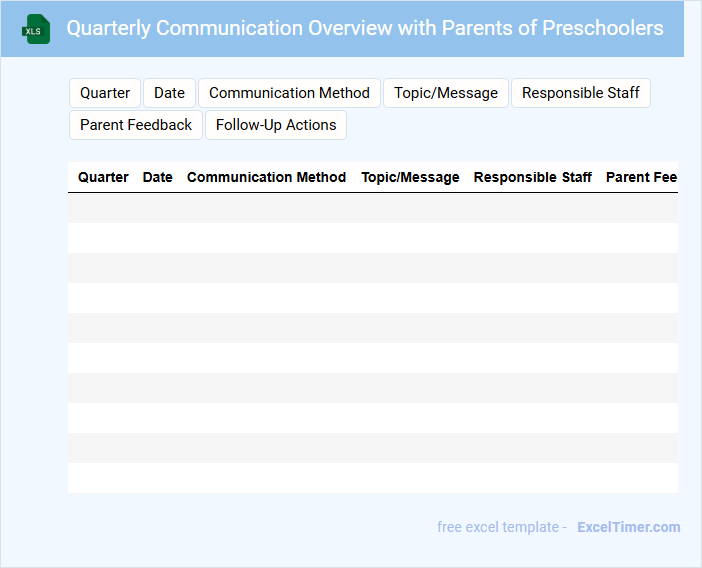Image resolution: width=702 pixels, height=568 pixels.
Task: Click the Parent Feedback tag button
Action: tap(136, 125)
